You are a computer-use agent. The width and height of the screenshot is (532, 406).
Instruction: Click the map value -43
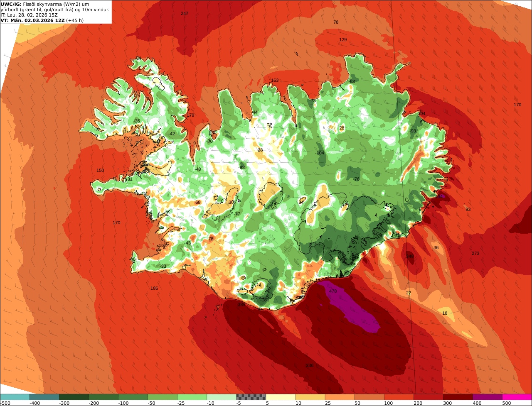(x=187, y=243)
